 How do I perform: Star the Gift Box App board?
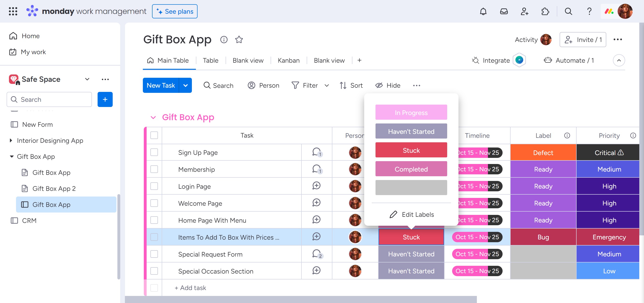pyautogui.click(x=239, y=40)
